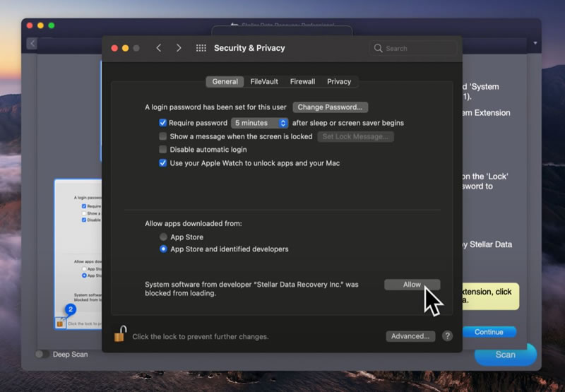
Task: Check Disable automatic login
Action: coord(163,149)
